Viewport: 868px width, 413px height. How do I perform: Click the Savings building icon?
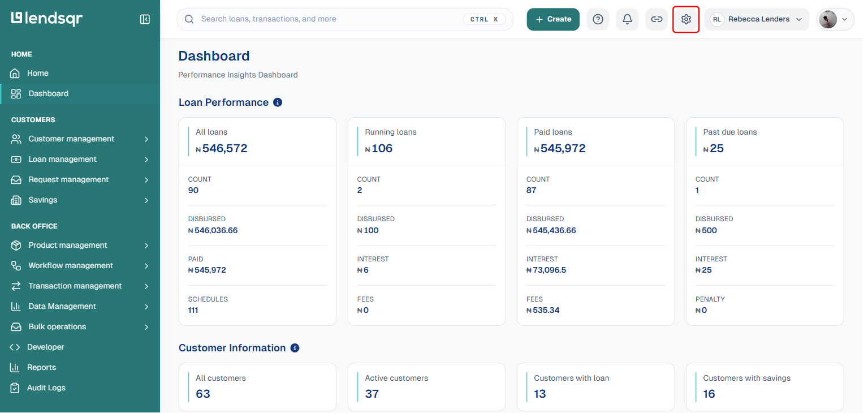(16, 200)
